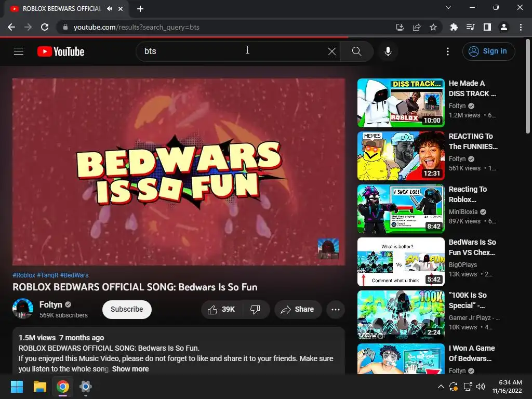
Task: Open BedWars Is So Fun VS Chex thumbnail
Action: click(x=401, y=262)
